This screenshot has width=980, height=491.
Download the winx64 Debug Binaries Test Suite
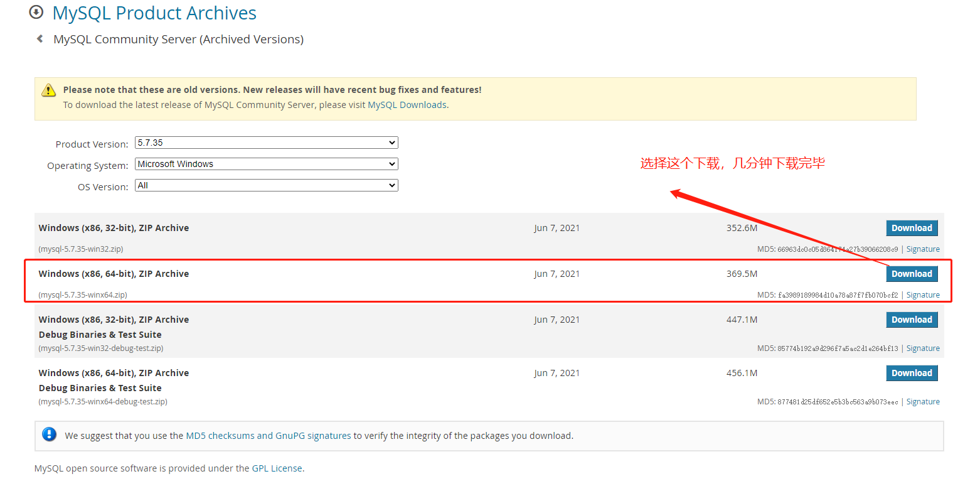912,372
